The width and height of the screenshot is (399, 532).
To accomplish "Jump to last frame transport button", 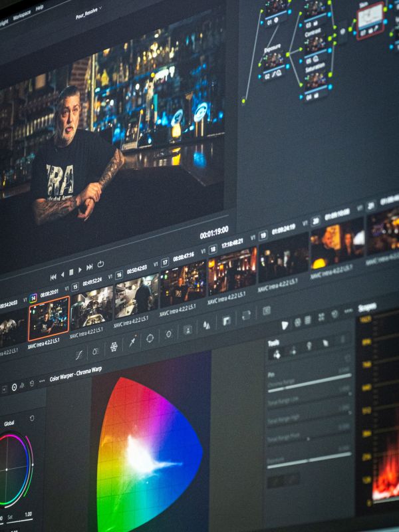I will [x=89, y=267].
